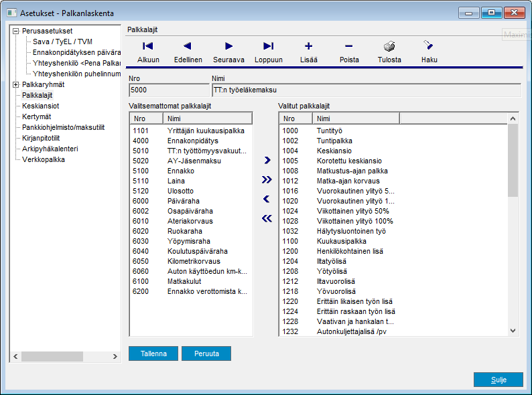The image size is (532, 395).
Task: Open Sava / TyEL / TVM settings
Action: (62, 42)
